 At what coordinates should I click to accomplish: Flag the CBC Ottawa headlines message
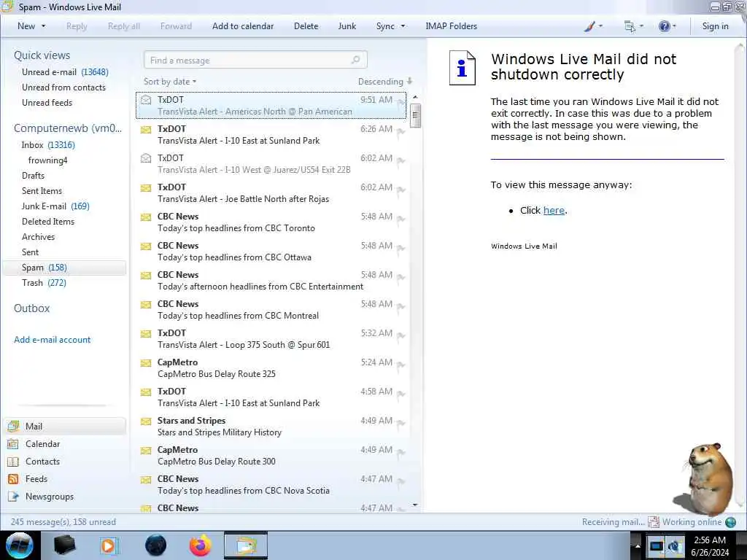400,249
